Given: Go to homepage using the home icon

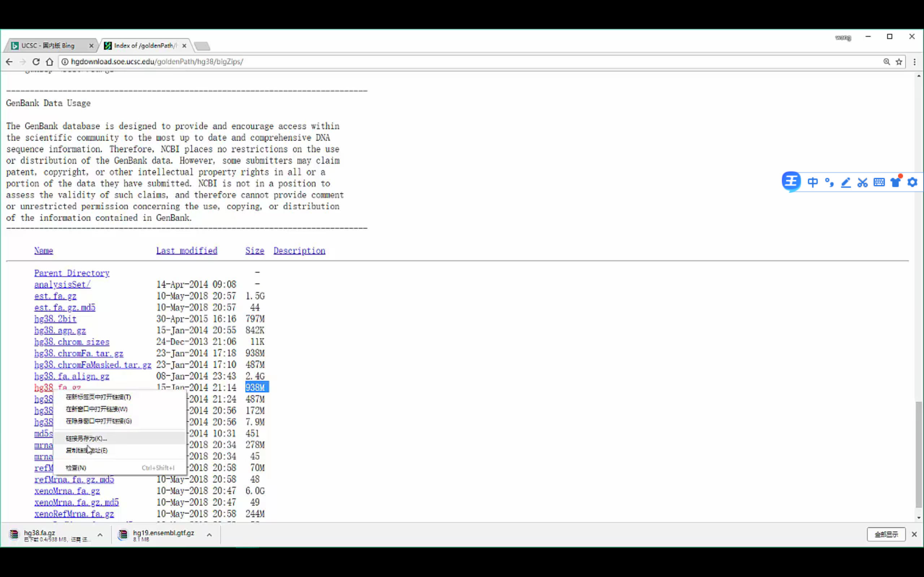Looking at the screenshot, I should pos(50,61).
